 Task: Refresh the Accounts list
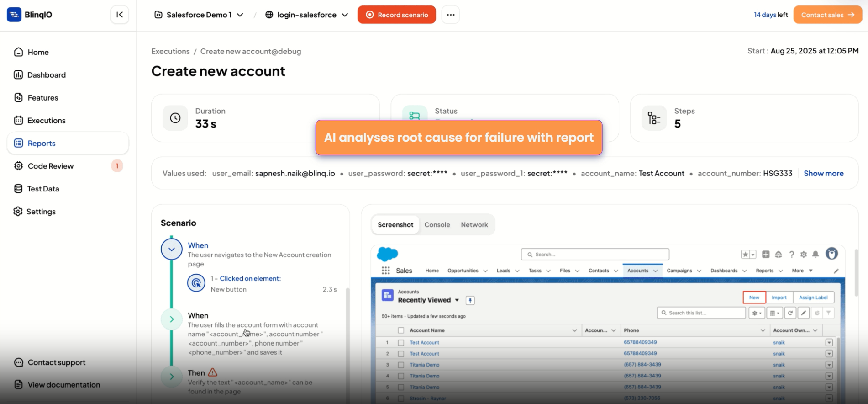click(790, 313)
